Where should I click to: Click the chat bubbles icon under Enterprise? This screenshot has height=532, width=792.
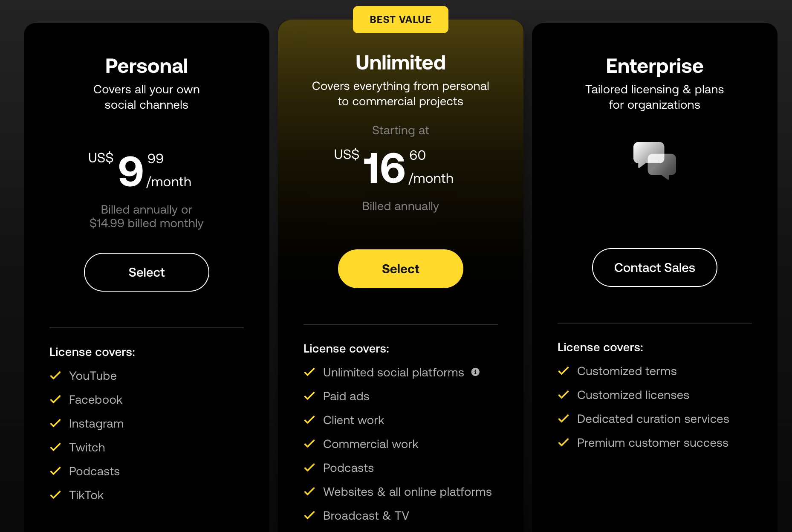click(x=654, y=161)
